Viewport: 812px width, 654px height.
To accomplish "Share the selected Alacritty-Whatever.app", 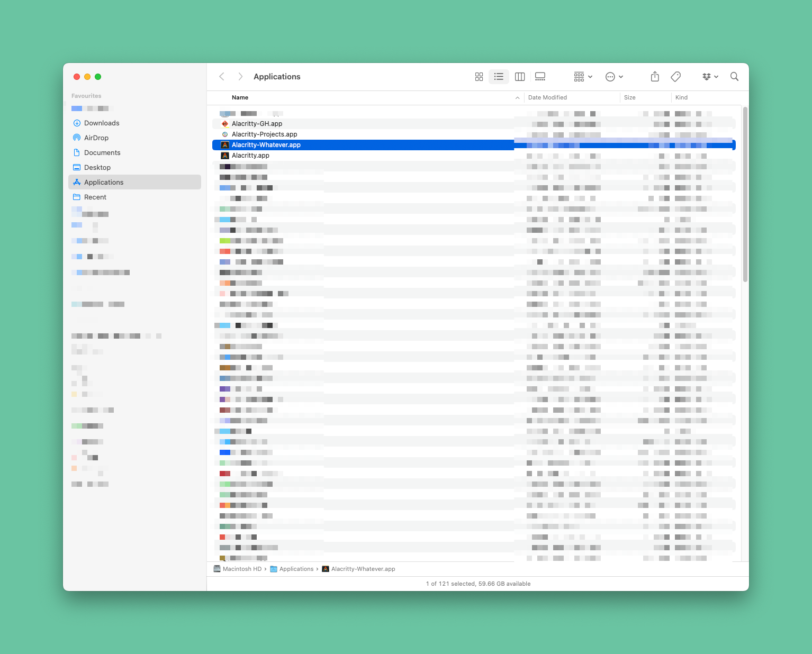I will (655, 76).
